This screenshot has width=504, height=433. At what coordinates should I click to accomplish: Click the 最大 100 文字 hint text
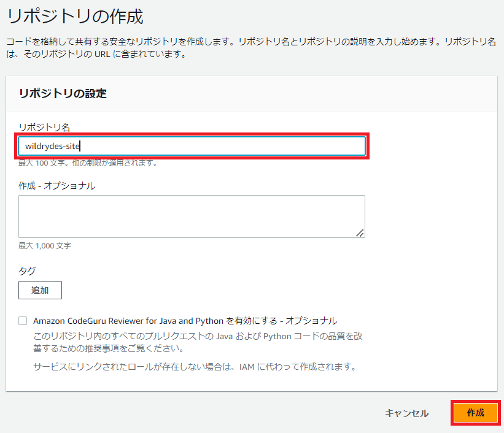tap(88, 163)
